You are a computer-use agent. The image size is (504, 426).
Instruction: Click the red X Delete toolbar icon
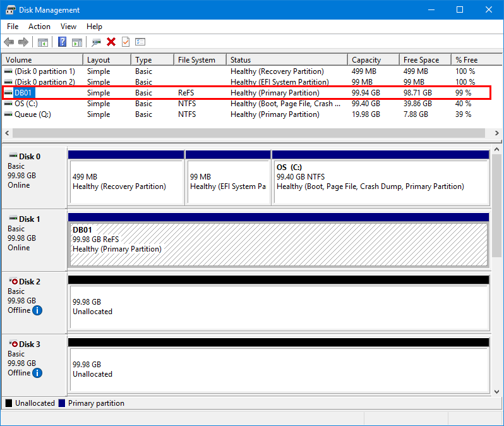click(x=111, y=42)
